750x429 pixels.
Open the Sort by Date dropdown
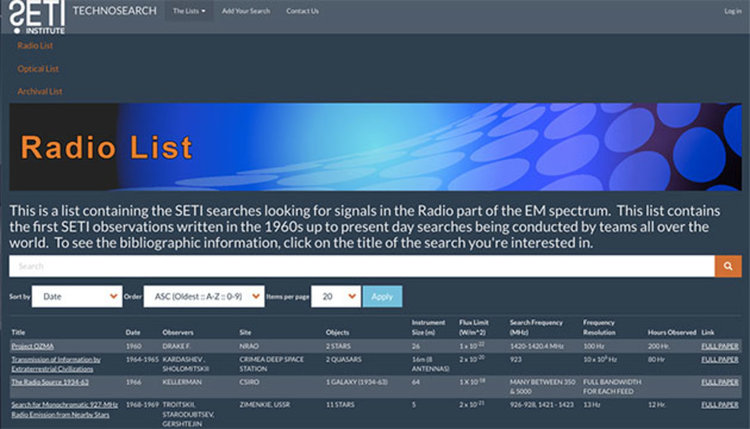pyautogui.click(x=77, y=297)
